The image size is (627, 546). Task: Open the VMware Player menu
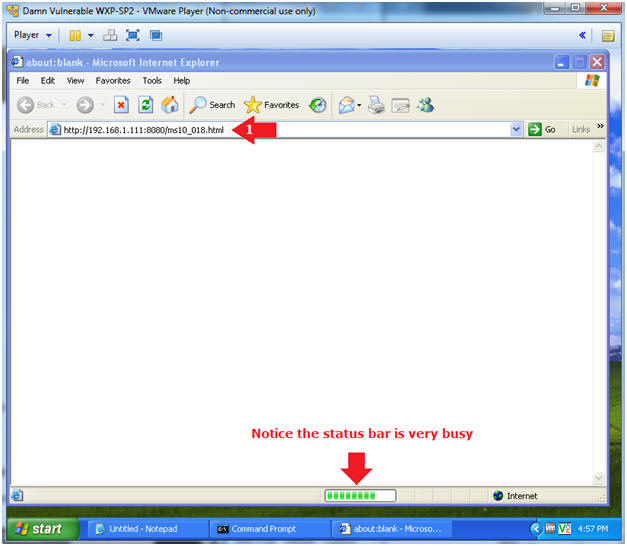pyautogui.click(x=33, y=35)
